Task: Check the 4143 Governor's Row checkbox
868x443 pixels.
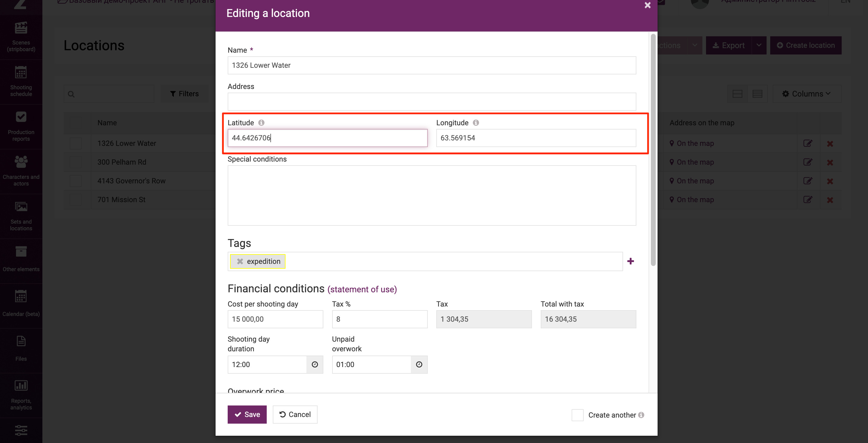Action: click(75, 181)
